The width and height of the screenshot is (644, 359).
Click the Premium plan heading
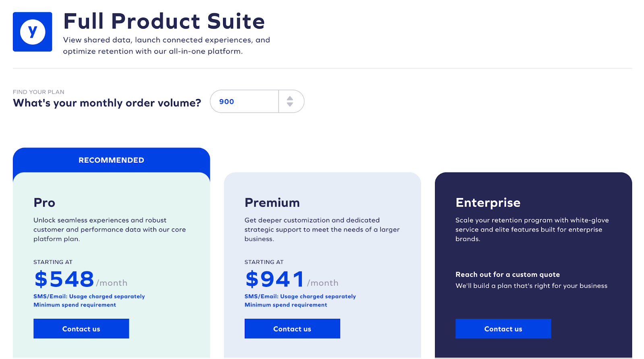coord(272,202)
